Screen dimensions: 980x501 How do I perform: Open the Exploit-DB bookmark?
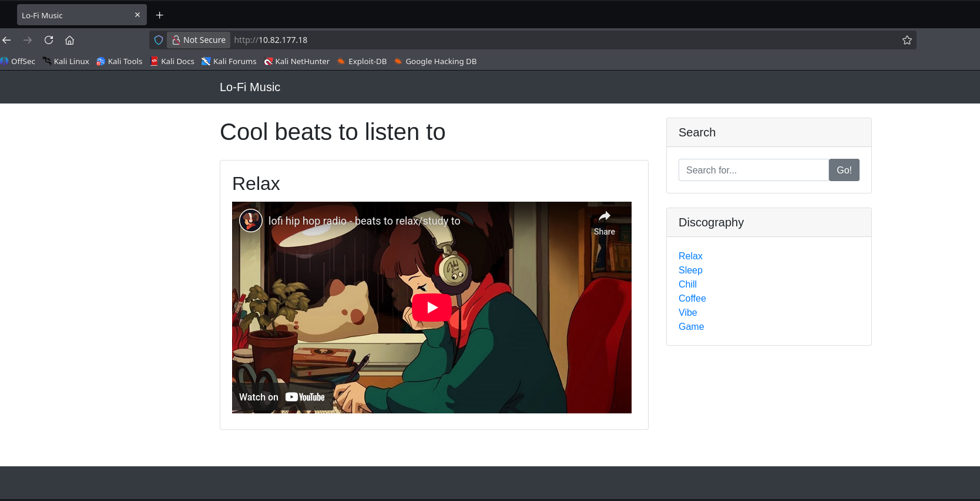pyautogui.click(x=361, y=61)
